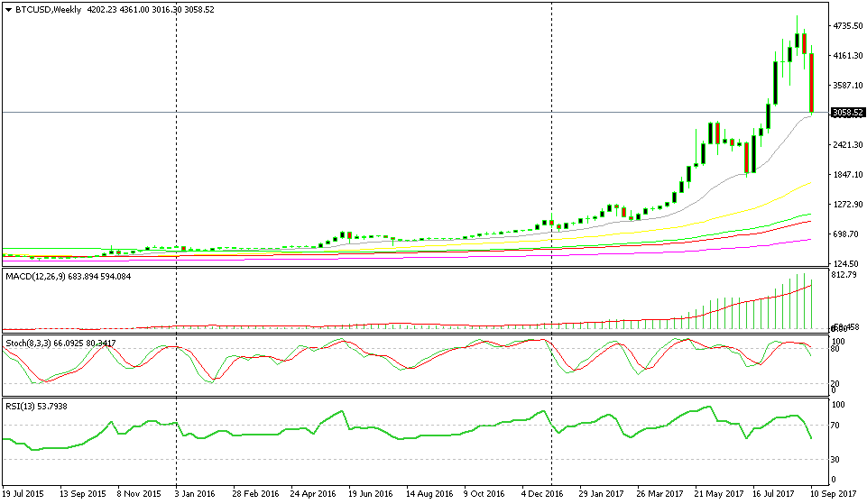Click the 4 Dec 2016 date label
Screen dimensions: 867x504
point(544,495)
